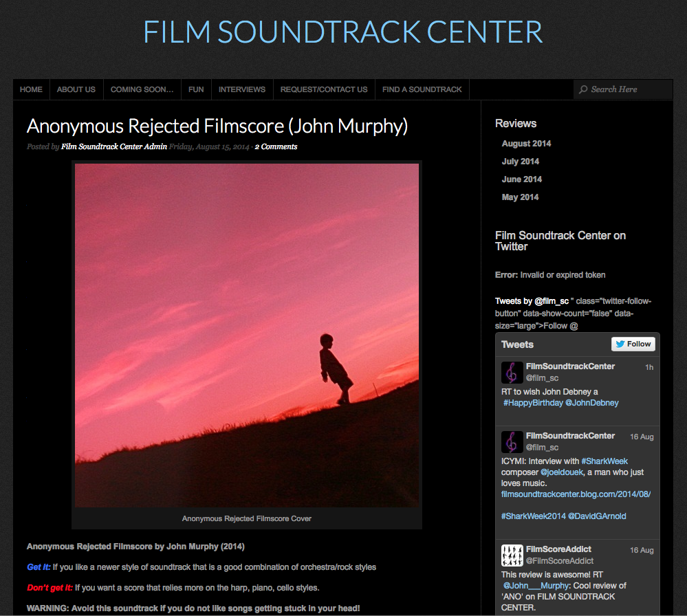Click the Tweets by @film_sc link

tap(532, 301)
